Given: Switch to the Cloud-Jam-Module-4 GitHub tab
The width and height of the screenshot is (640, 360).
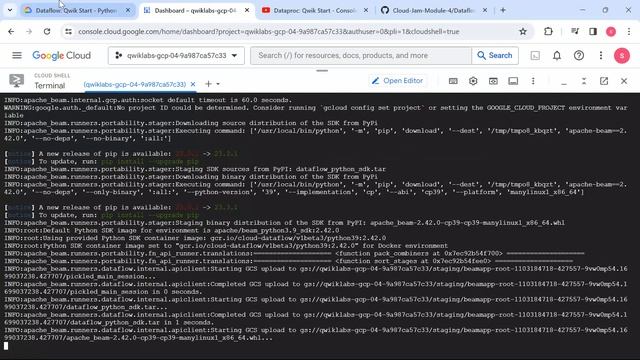Looking at the screenshot, I should [x=433, y=10].
